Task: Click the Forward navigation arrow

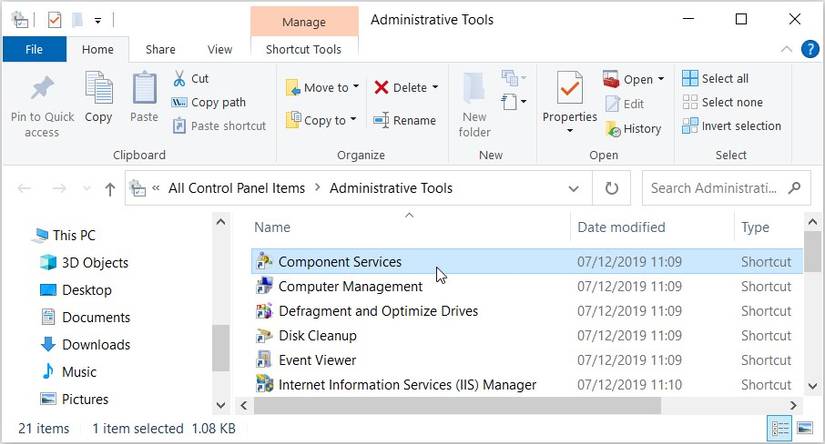Action: click(59, 188)
